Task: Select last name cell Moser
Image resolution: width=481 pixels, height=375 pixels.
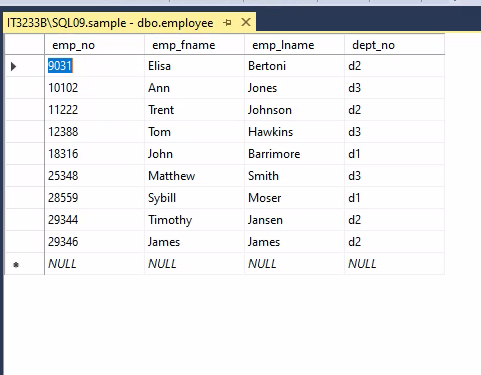Action: [295, 198]
